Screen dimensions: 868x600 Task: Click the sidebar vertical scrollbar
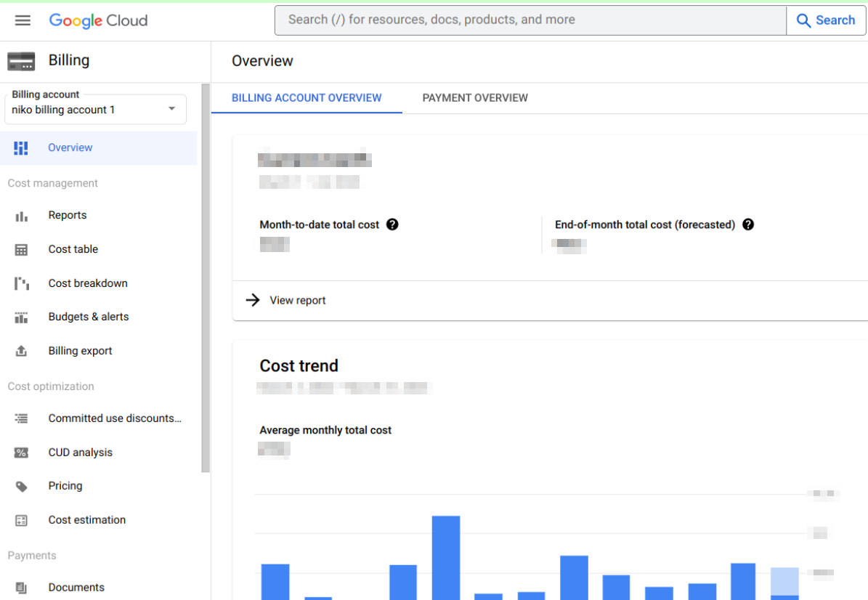click(x=206, y=277)
